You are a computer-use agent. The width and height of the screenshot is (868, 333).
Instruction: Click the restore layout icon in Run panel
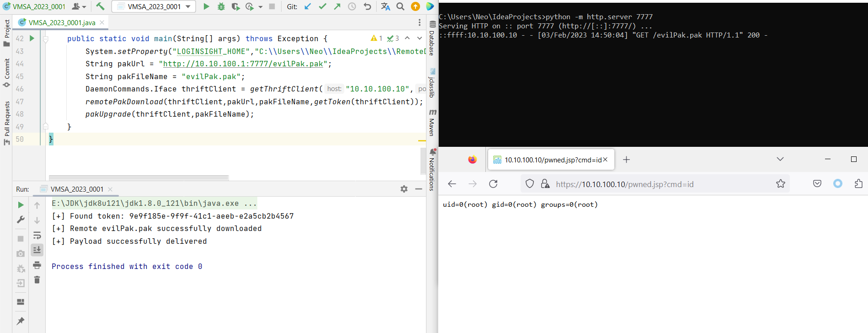(21, 302)
